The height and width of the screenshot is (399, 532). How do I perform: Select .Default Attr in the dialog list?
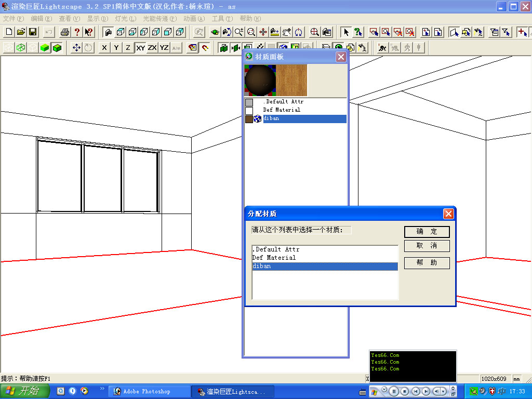(325, 249)
